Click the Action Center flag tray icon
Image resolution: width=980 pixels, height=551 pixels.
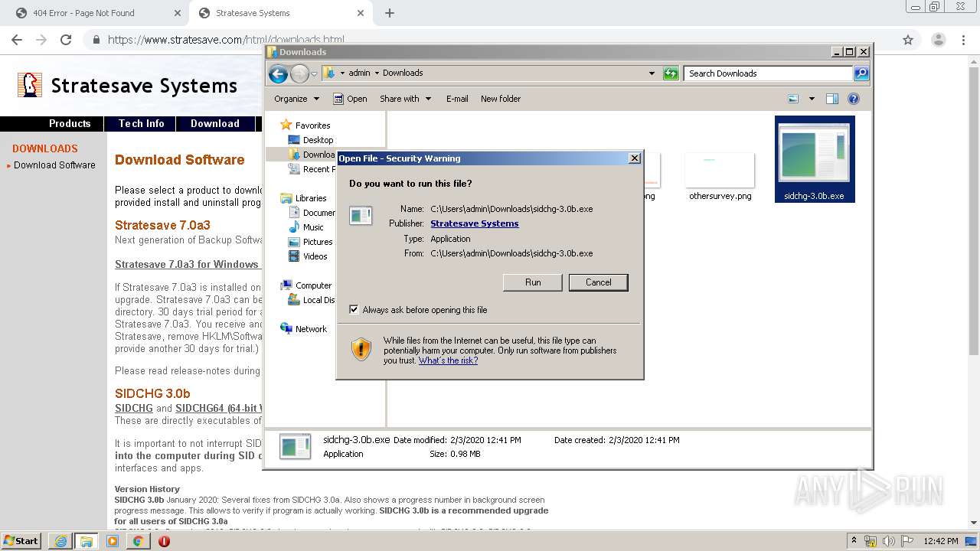(x=906, y=541)
